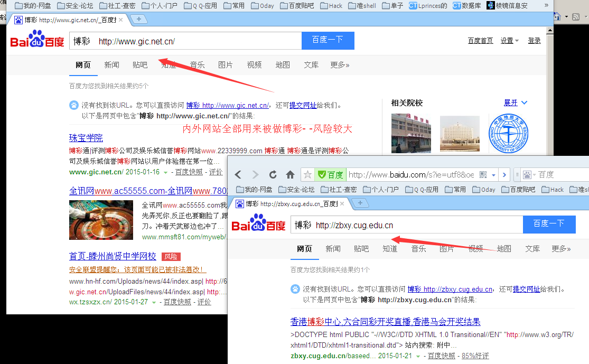This screenshot has height=364, width=589.
Task: Expand the dropdown arrow after zbxy.cug.edu.cn 2015-01-21
Action: (x=418, y=356)
